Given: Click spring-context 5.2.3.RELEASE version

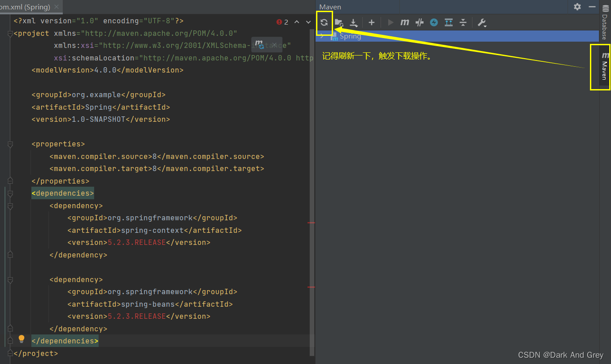Looking at the screenshot, I should point(137,243).
